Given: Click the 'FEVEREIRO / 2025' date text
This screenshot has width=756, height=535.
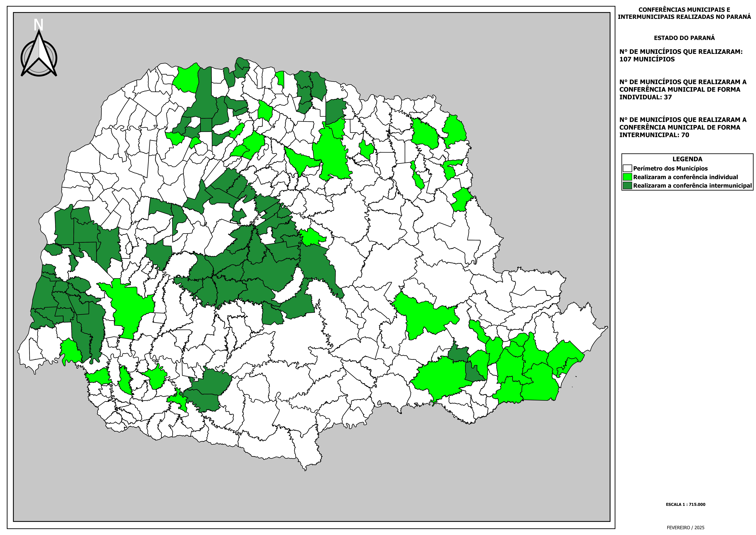Looking at the screenshot, I should click(686, 528).
